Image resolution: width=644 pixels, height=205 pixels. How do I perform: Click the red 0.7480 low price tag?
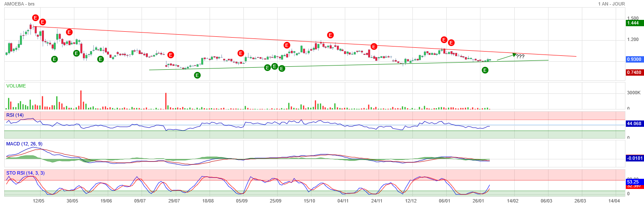pos(635,72)
